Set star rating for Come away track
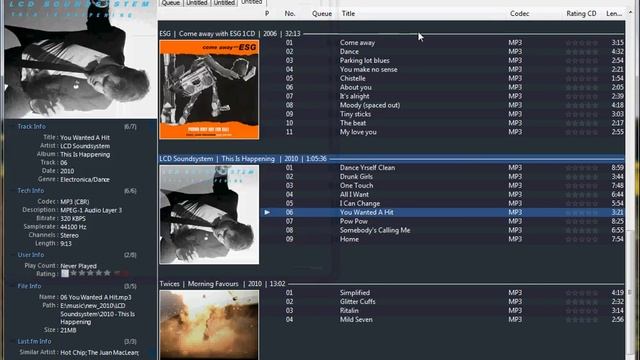640x360 pixels. [x=582, y=42]
